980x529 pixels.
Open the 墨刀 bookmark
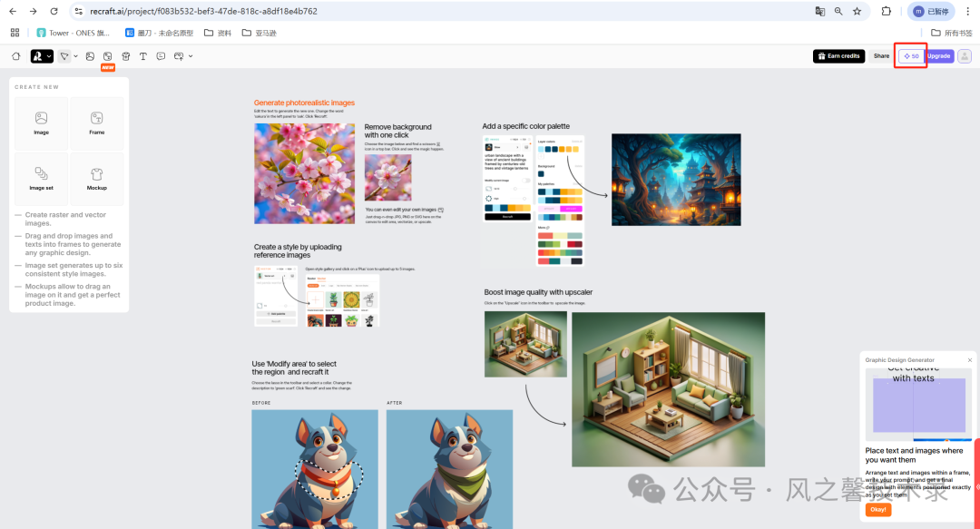click(160, 33)
